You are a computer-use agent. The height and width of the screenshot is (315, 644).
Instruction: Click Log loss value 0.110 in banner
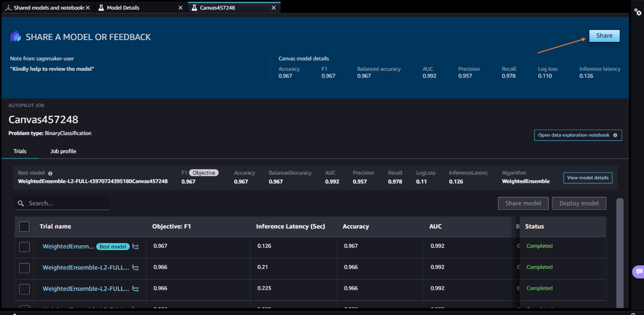pos(545,76)
